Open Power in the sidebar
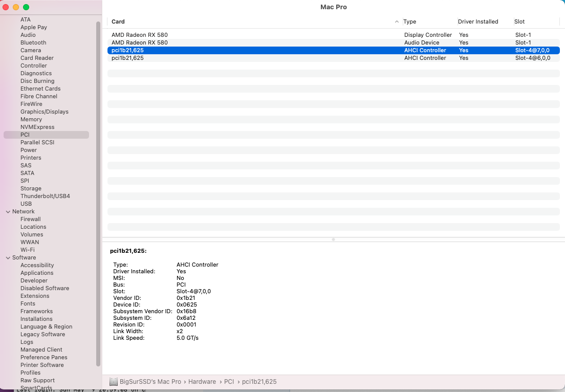Image resolution: width=565 pixels, height=392 pixels. pyautogui.click(x=29, y=150)
